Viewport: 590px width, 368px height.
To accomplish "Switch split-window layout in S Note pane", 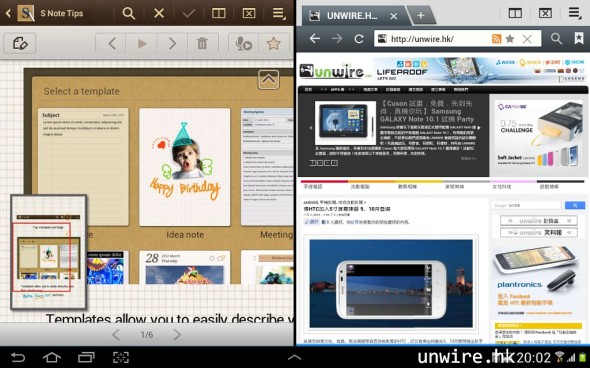I will [219, 14].
